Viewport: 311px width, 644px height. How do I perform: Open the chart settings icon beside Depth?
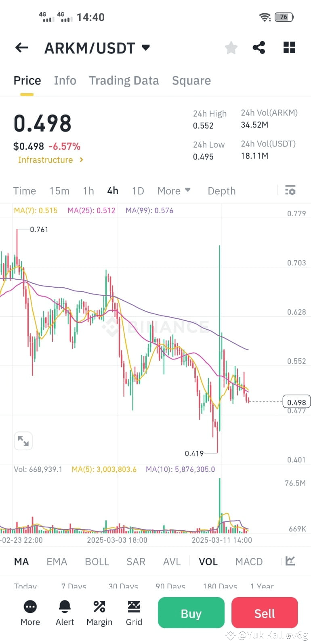click(x=290, y=190)
